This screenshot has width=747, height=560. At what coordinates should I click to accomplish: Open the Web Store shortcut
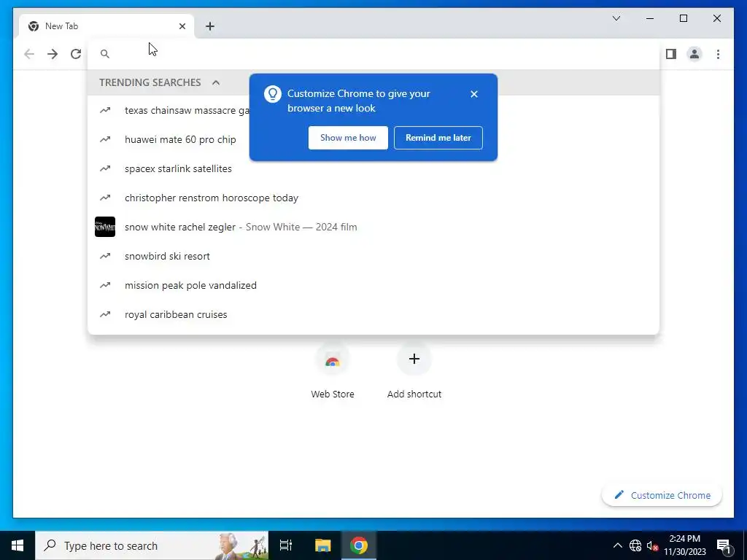click(333, 371)
